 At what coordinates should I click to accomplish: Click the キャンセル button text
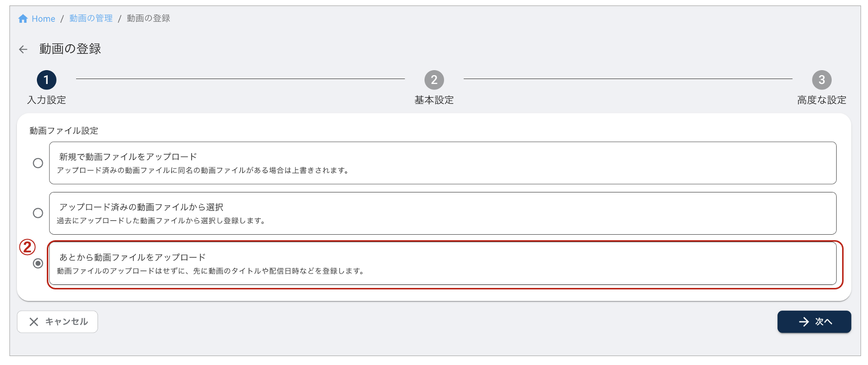point(67,322)
